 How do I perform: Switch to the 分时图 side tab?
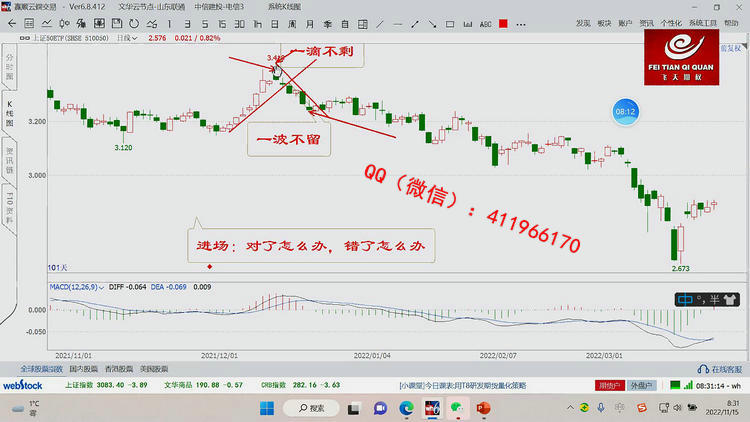pos(12,66)
